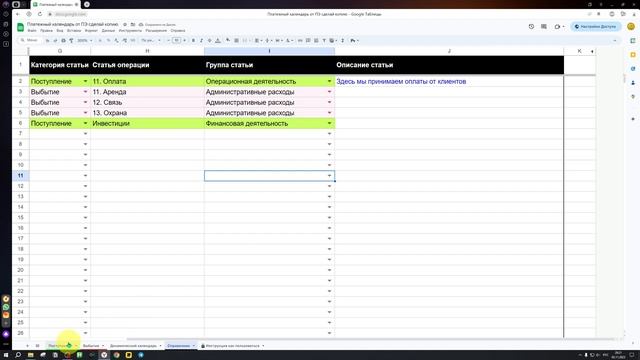
Task: Click the insert link icon
Action: [x=300, y=40]
